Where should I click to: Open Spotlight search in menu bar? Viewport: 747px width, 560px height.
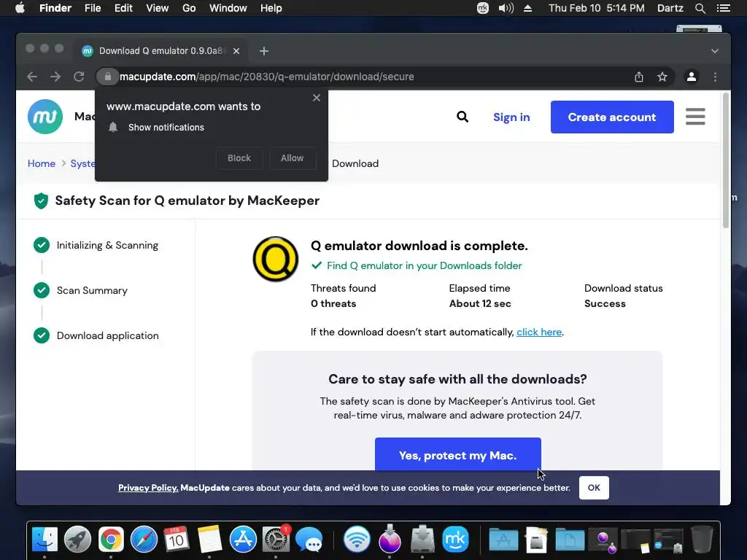point(700,8)
